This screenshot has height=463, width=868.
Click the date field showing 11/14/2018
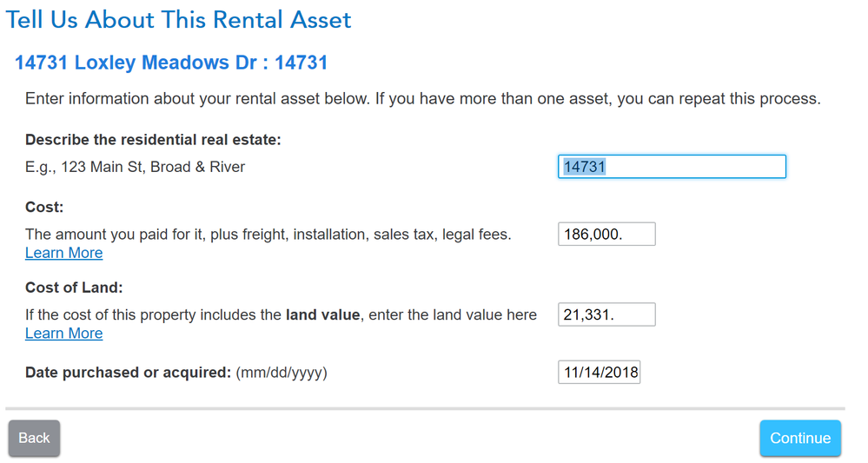tap(599, 373)
